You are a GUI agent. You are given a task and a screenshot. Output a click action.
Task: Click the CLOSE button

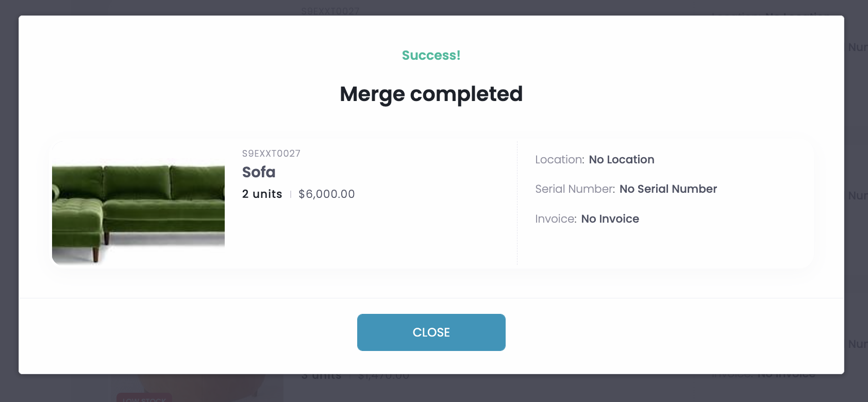[431, 332]
